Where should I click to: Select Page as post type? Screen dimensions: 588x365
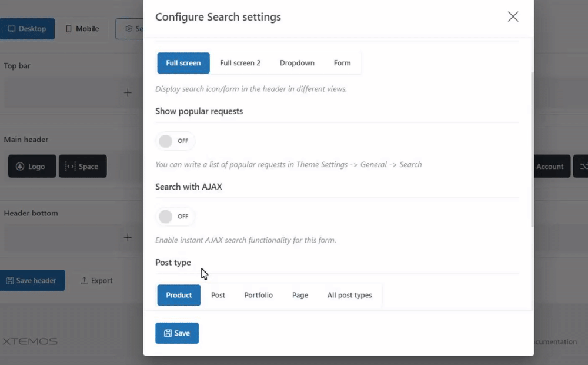point(300,295)
